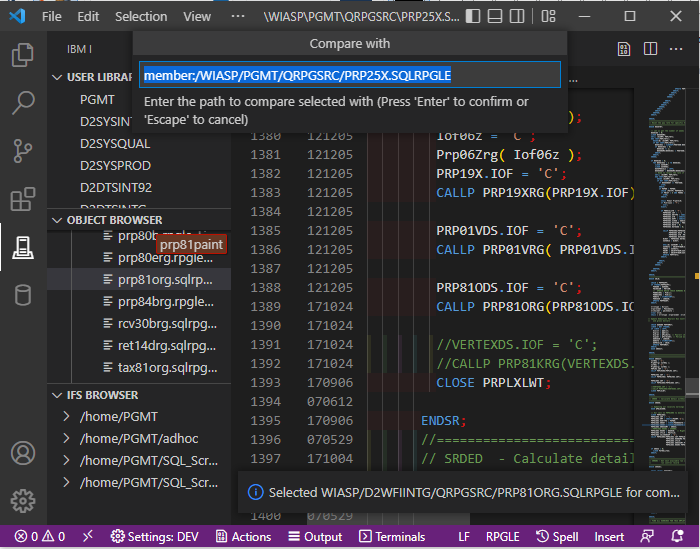Image resolution: width=700 pixels, height=549 pixels.
Task: Open editor More Actions ellipsis
Action: [x=676, y=49]
